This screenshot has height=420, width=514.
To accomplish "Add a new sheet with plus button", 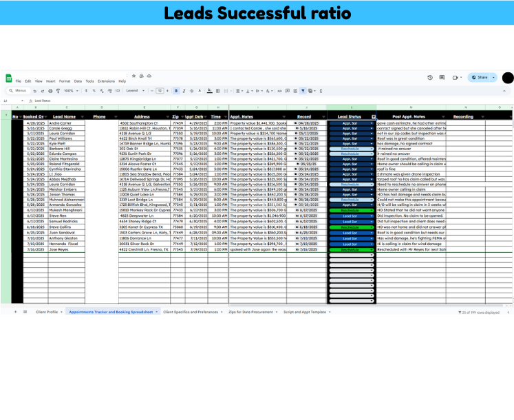I will [15, 312].
